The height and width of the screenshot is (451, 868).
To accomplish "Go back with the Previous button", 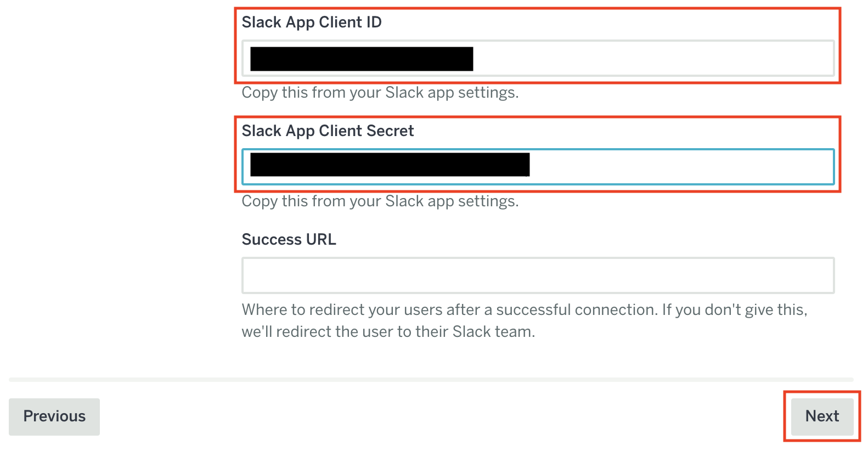I will coord(54,416).
